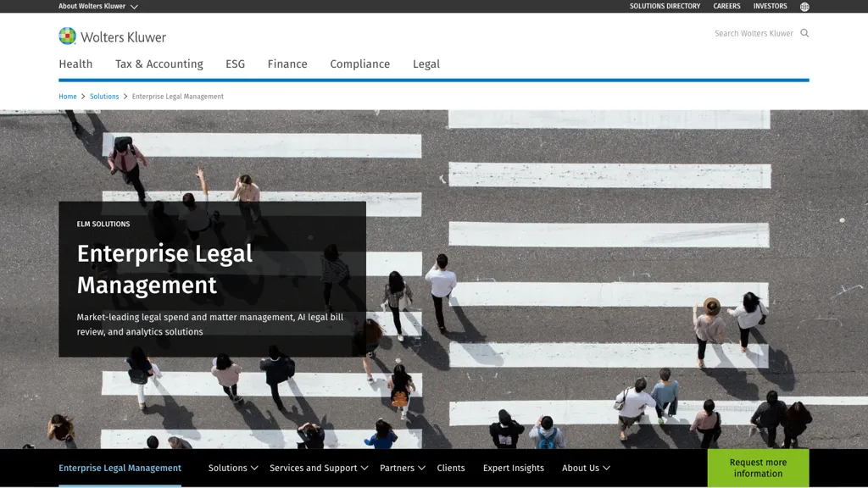
Task: Click the Wolters Kluwer globe logo
Action: tap(68, 36)
